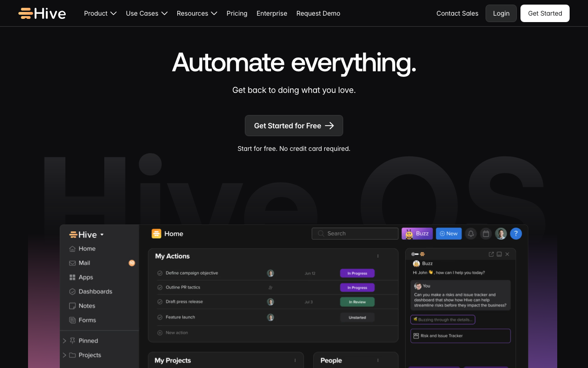Viewport: 588px width, 368px height.
Task: Click the Buzz bee avatar in the chat
Action: tap(416, 264)
